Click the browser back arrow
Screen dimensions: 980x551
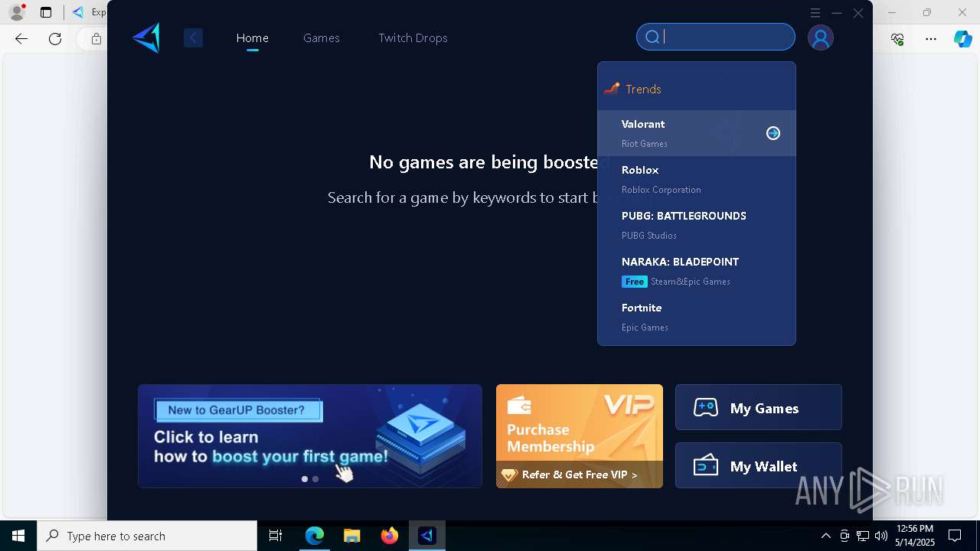21,38
